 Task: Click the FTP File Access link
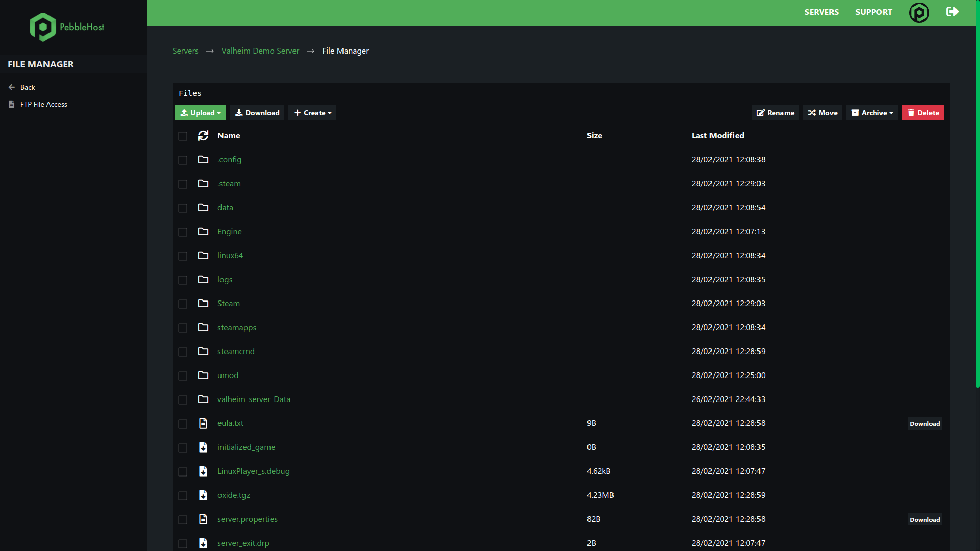pyautogui.click(x=43, y=104)
